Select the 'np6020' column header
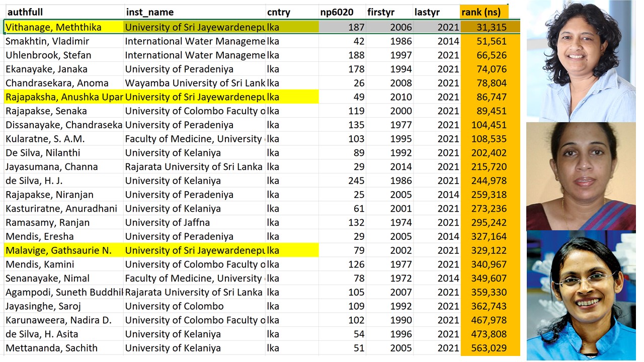The width and height of the screenshot is (644, 362). coord(342,12)
